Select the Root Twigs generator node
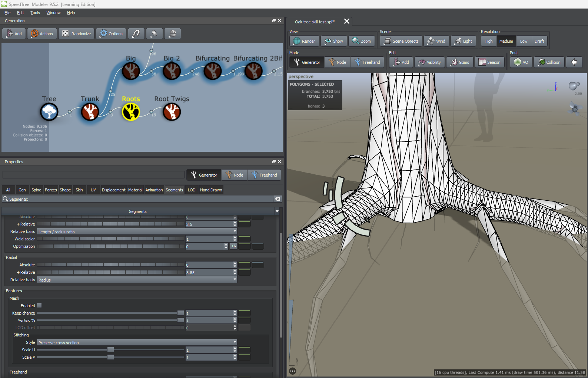This screenshot has width=588, height=378. tap(172, 112)
